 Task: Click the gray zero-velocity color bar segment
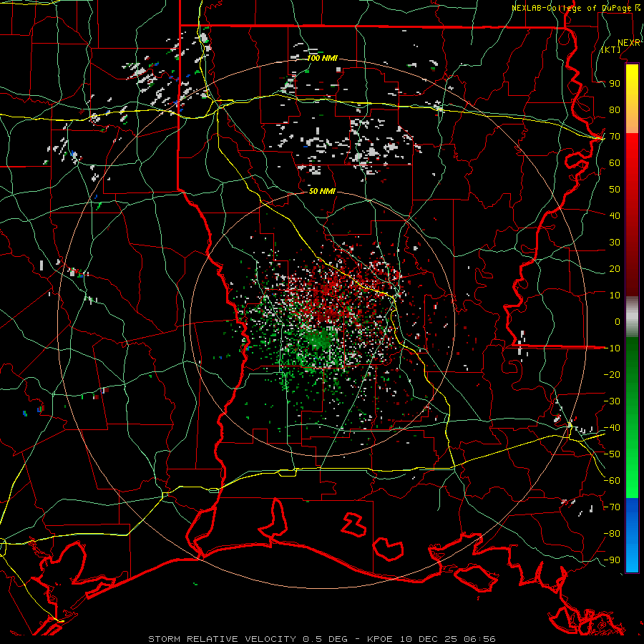(x=632, y=317)
